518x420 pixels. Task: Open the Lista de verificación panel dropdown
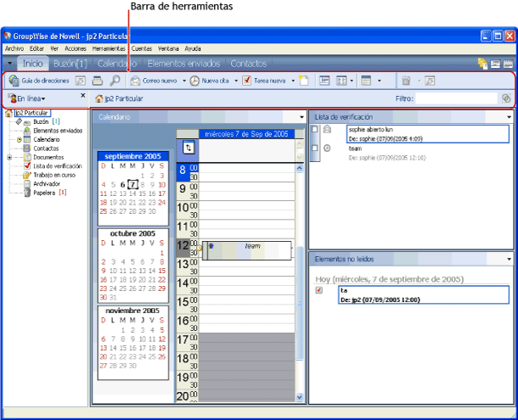coord(509,117)
